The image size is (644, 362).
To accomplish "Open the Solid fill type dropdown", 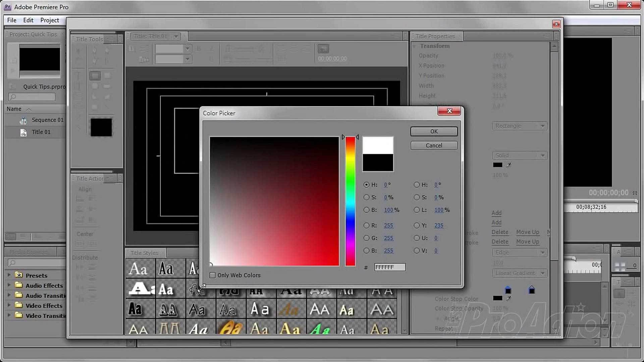I will [x=519, y=156].
